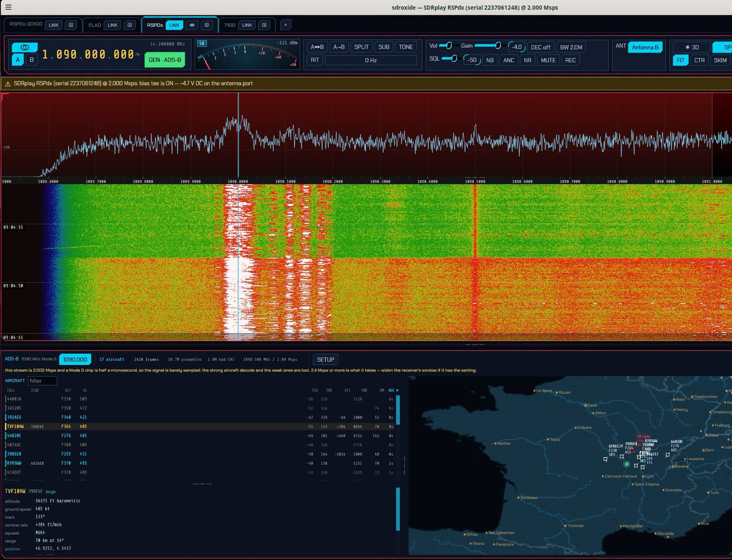Click the SUB receiver button
Image resolution: width=732 pixels, height=560 pixels.
pyautogui.click(x=384, y=47)
